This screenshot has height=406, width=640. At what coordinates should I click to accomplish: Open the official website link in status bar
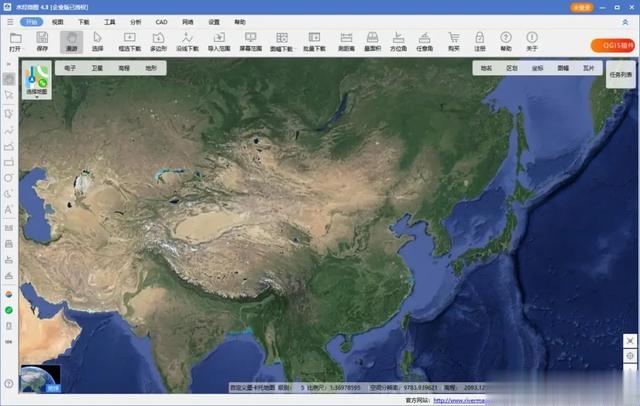point(459,400)
